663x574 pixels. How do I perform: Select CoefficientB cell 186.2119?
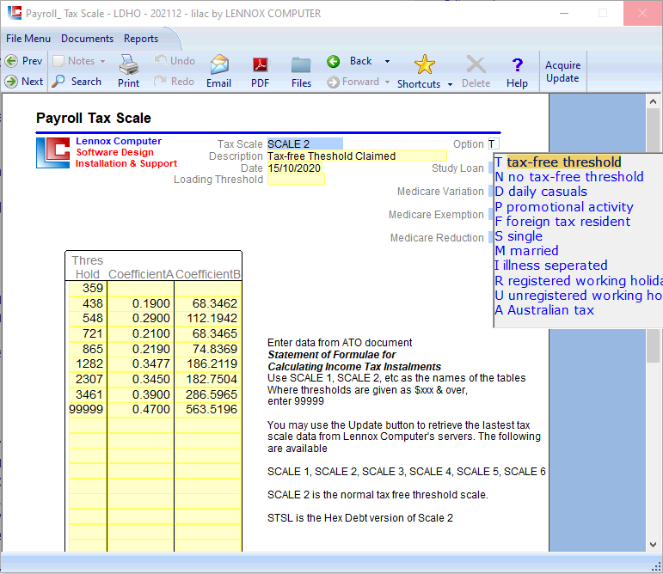[208, 364]
